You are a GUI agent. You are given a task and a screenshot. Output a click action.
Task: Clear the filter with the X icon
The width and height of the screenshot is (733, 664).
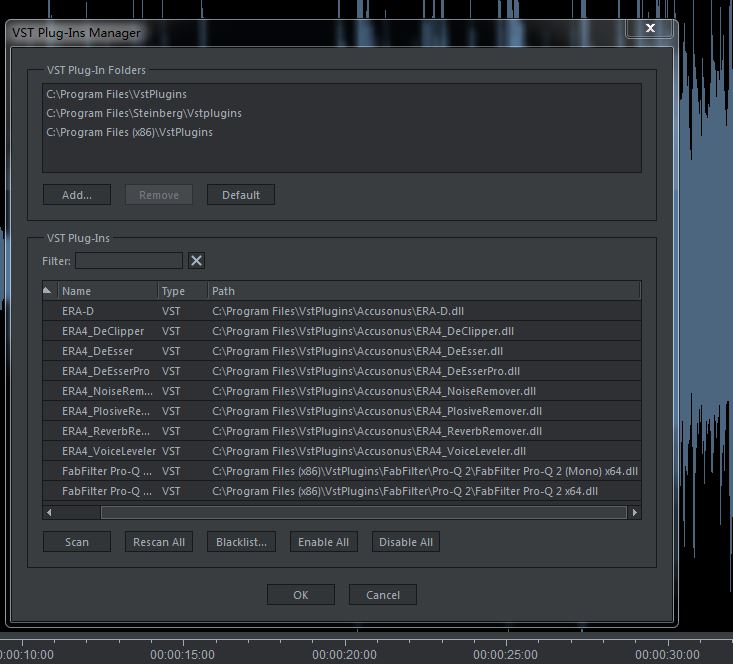point(197,261)
